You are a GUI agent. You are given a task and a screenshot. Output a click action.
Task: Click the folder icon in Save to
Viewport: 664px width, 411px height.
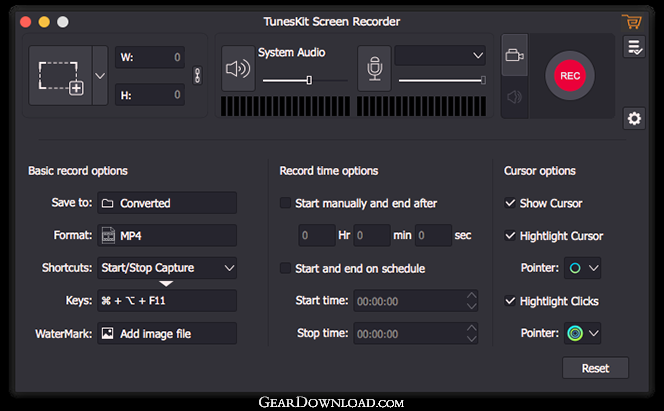pos(108,204)
